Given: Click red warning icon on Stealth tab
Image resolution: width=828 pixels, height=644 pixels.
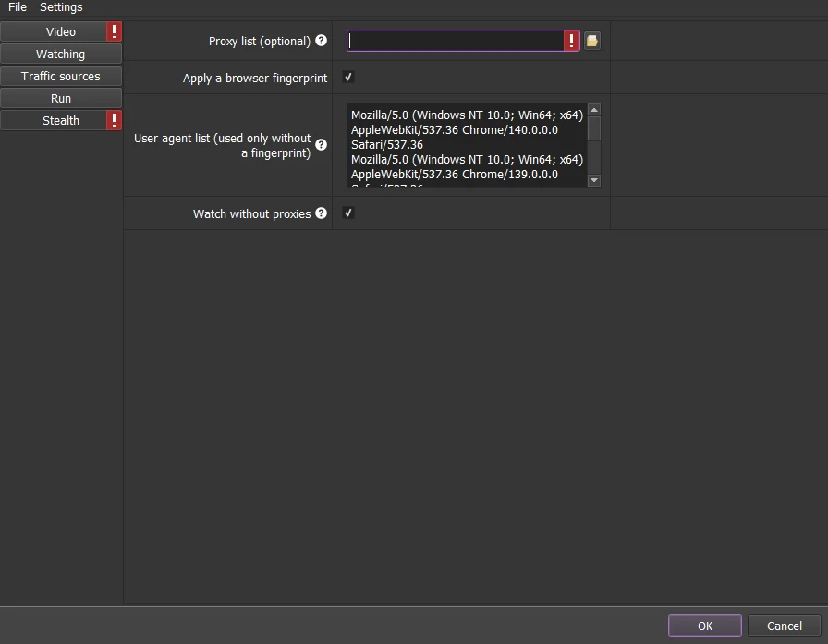Looking at the screenshot, I should pos(114,120).
